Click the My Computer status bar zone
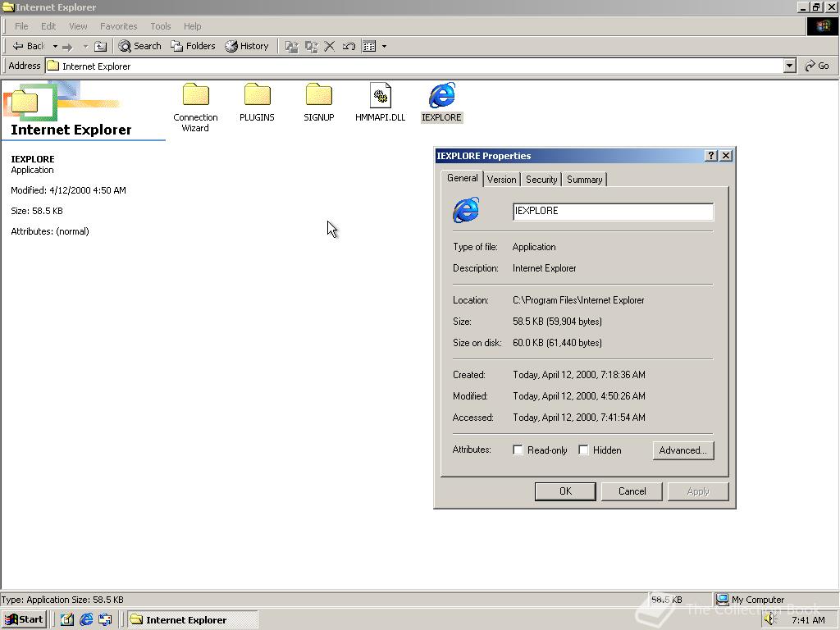Screen dimensions: 840x630 (775, 600)
